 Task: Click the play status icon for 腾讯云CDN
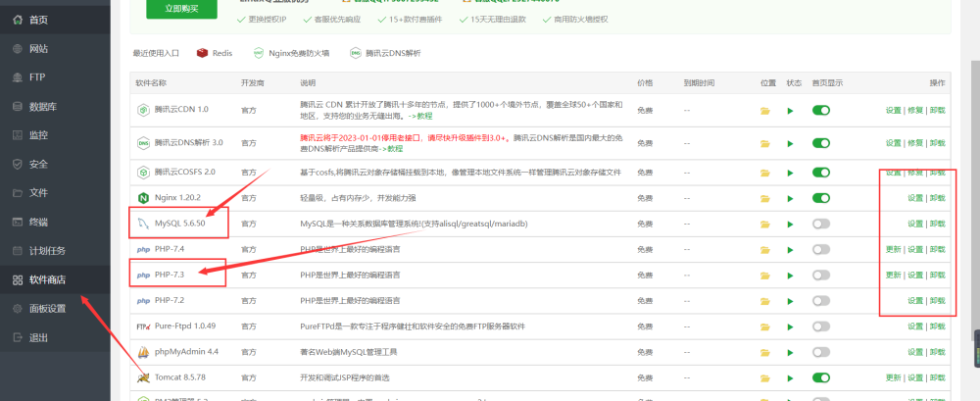coord(791,111)
